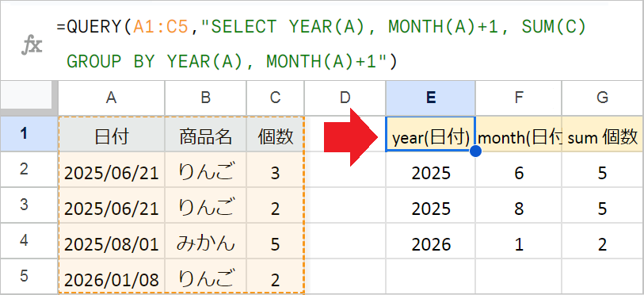Click りんご in row 2
Viewport: 644px width, 295px height.
point(206,170)
